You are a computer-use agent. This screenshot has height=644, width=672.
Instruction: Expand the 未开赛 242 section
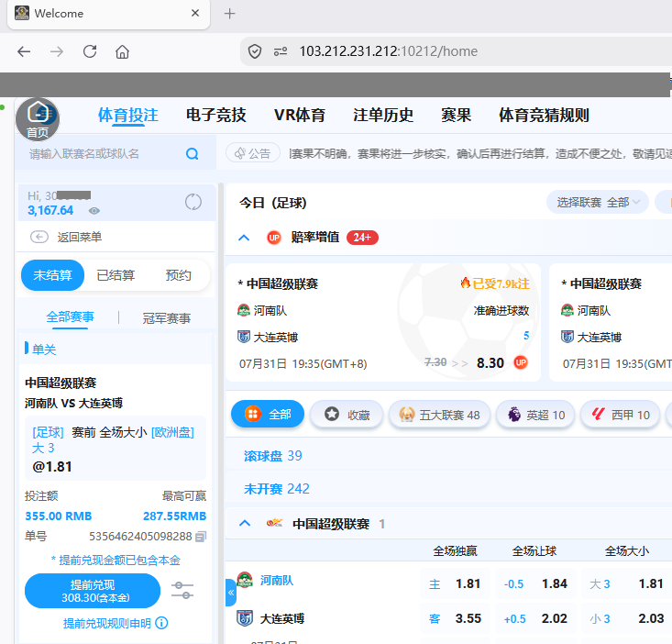(277, 489)
